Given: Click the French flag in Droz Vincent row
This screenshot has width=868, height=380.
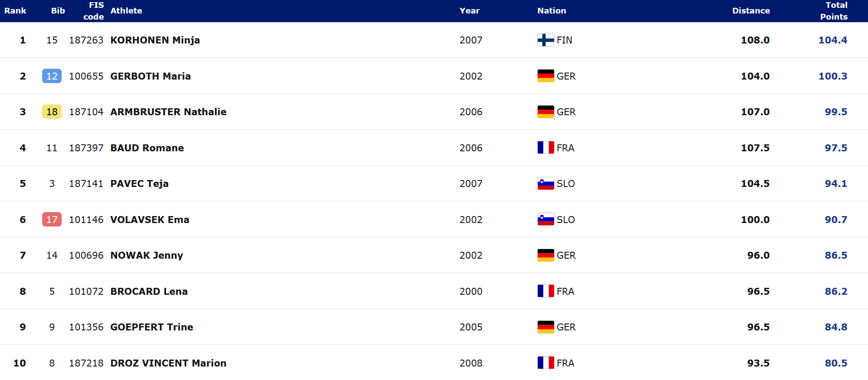Looking at the screenshot, I should coord(545,363).
